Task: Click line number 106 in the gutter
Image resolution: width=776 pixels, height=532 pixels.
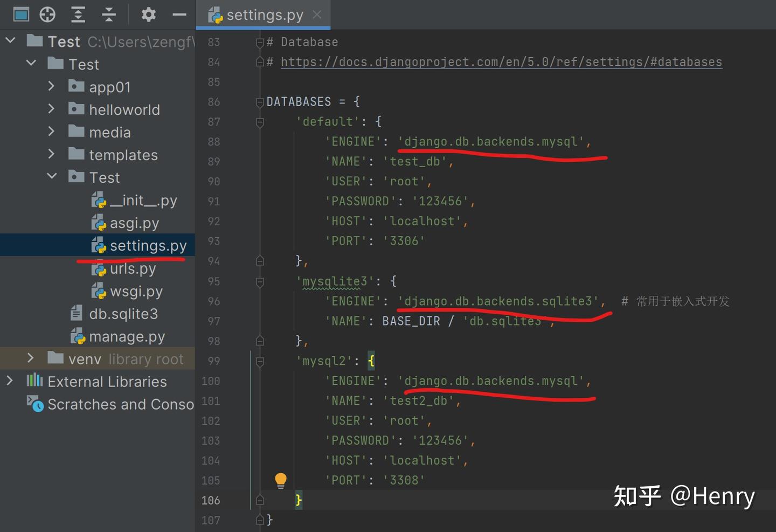Action: point(211,500)
